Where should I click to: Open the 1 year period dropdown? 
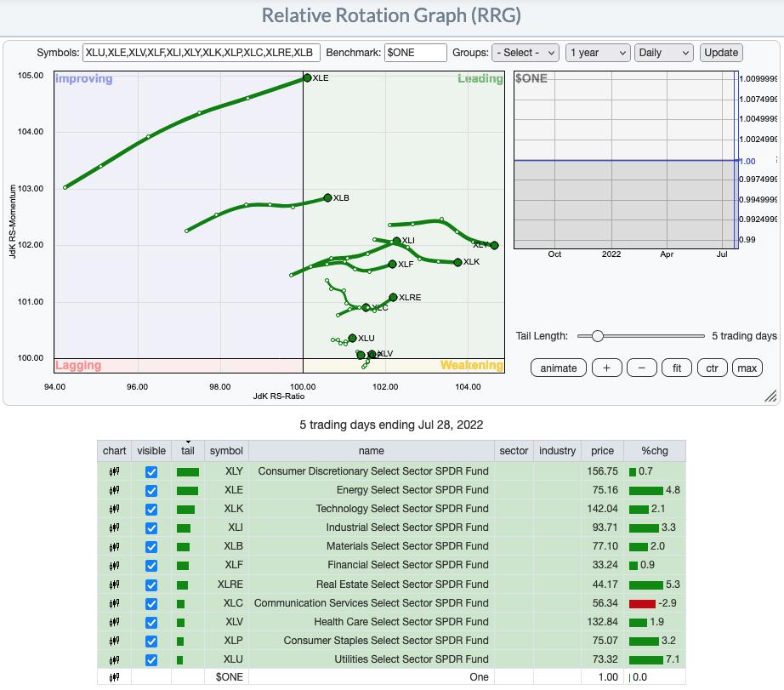[598, 53]
